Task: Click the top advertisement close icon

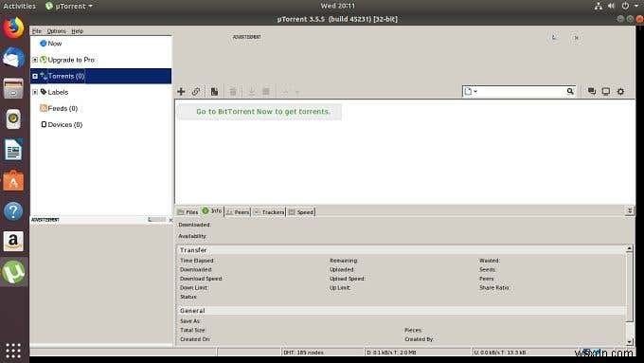Action: tap(576, 37)
